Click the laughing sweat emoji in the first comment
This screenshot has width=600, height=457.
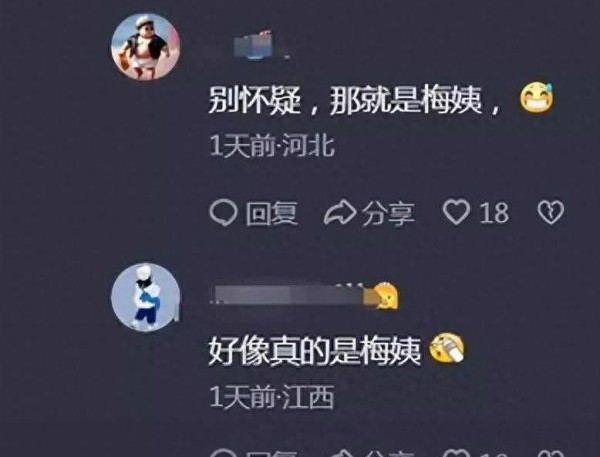point(536,98)
